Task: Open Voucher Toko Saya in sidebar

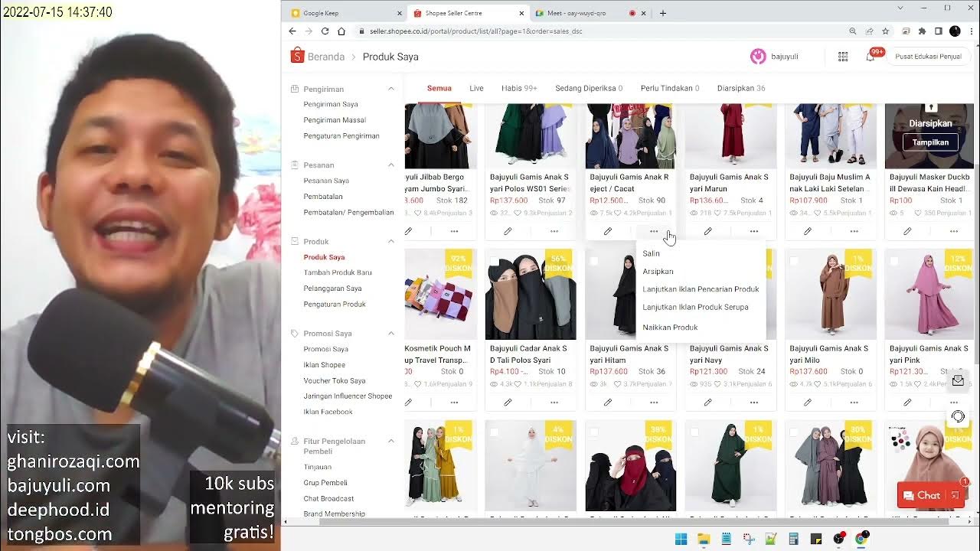Action: pos(335,380)
